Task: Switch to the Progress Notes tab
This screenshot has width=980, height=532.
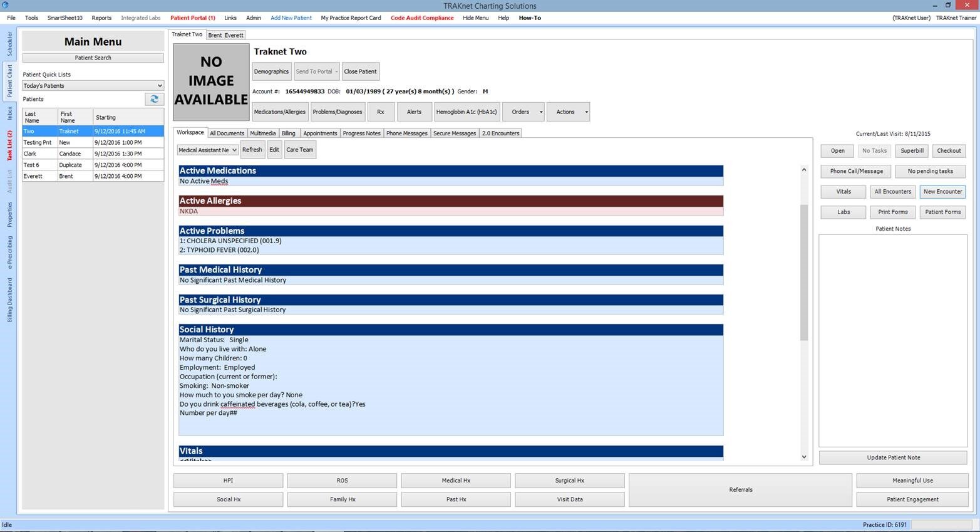Action: coord(361,133)
